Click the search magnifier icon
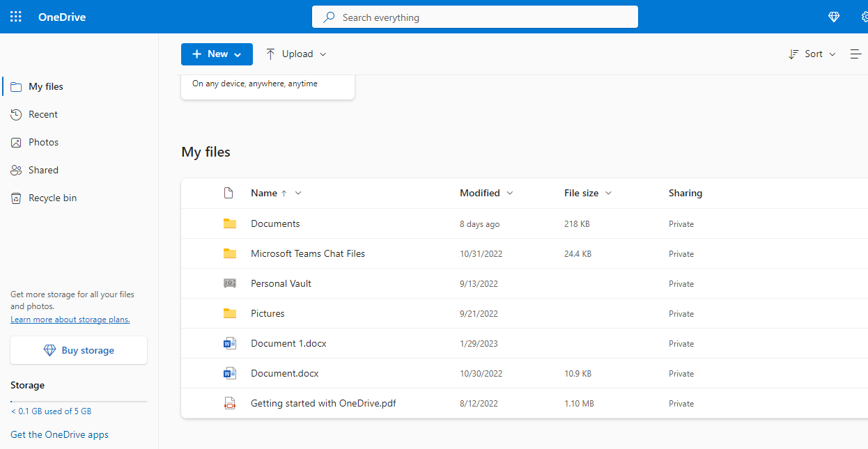 coord(330,17)
